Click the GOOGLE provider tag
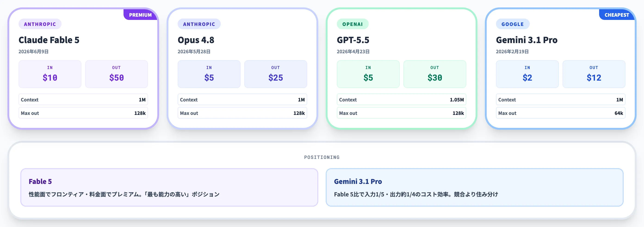 (513, 24)
